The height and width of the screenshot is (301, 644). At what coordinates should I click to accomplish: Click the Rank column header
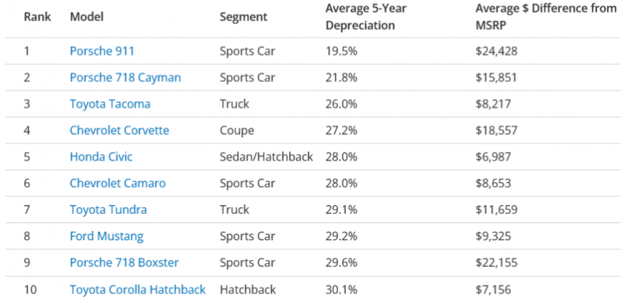[37, 17]
